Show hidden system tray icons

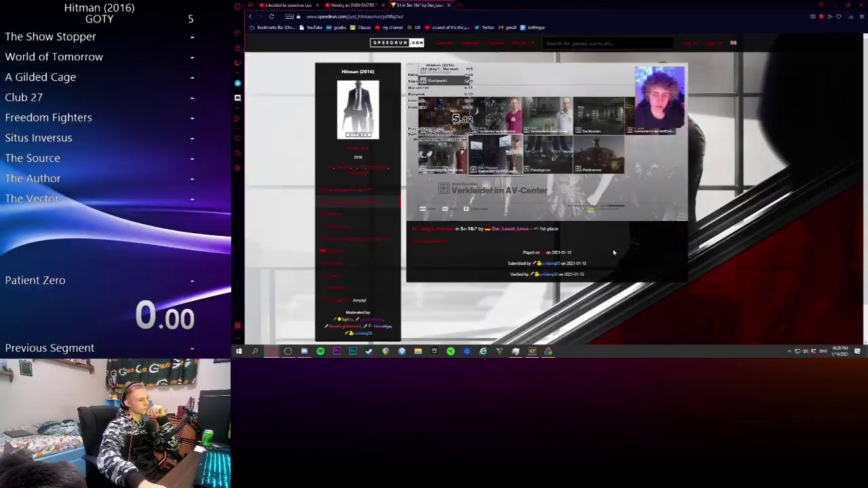coord(789,351)
